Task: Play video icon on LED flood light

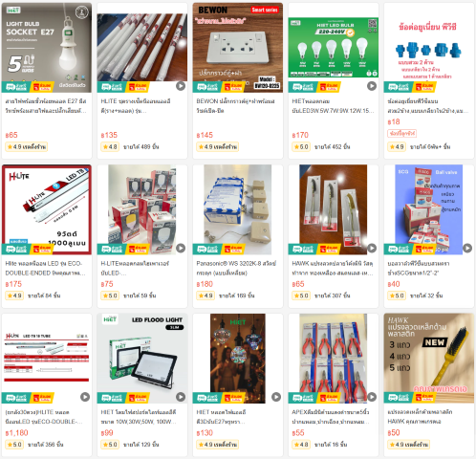Action: point(181,397)
